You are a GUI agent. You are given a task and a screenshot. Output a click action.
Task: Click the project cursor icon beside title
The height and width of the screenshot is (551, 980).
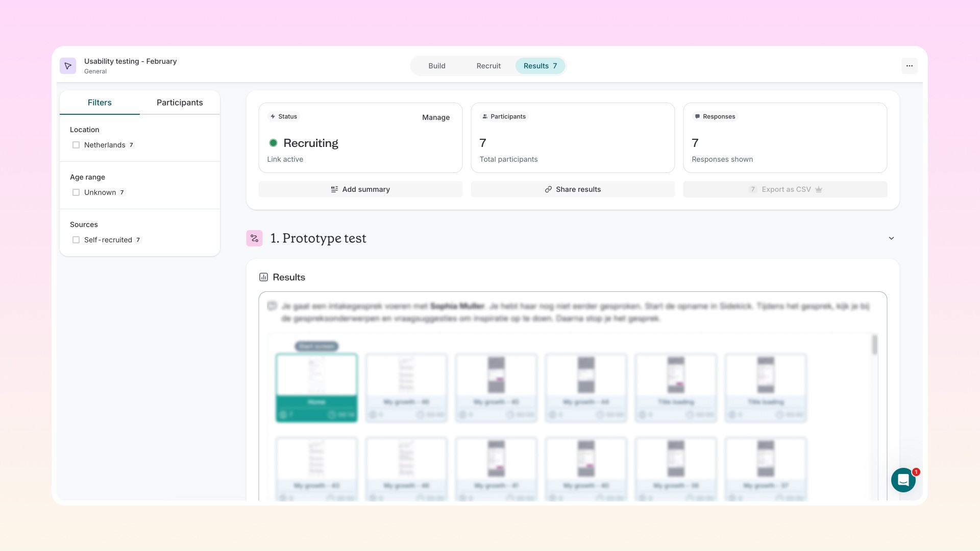point(68,66)
